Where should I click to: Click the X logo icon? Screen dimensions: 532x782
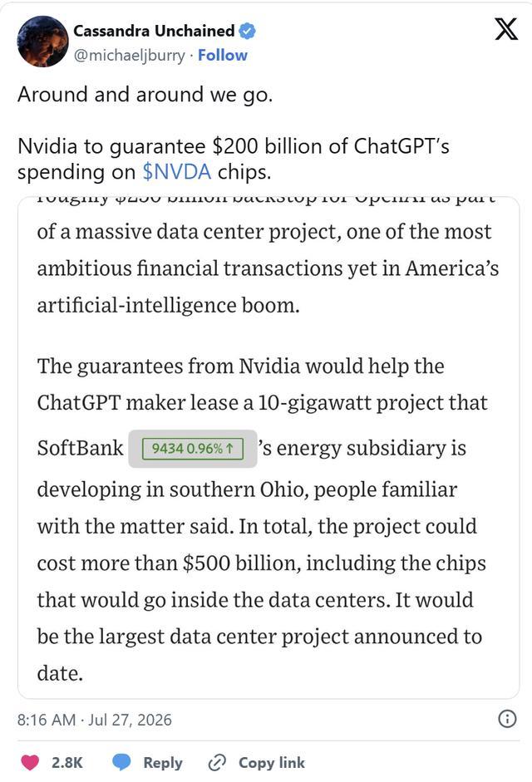click(506, 29)
